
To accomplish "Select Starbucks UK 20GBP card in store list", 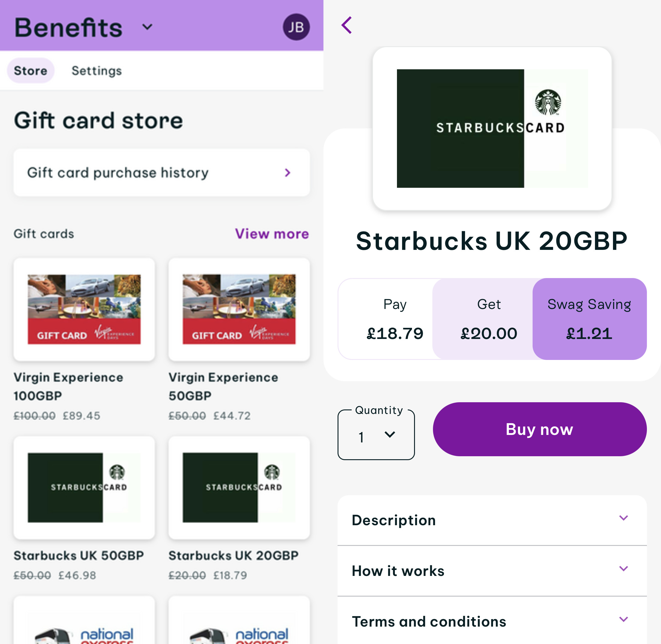I will point(239,487).
